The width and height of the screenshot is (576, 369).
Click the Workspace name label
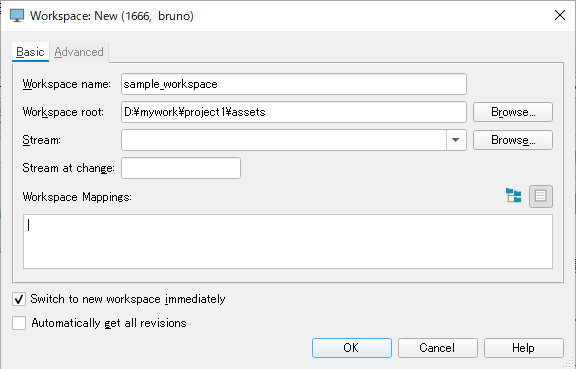(x=66, y=84)
